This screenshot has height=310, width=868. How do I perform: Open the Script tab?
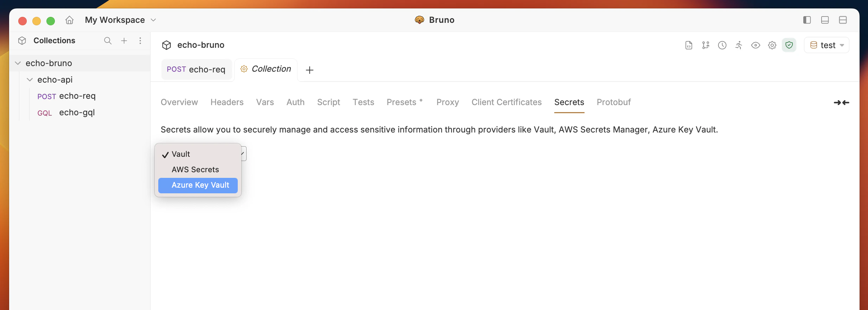pyautogui.click(x=329, y=102)
